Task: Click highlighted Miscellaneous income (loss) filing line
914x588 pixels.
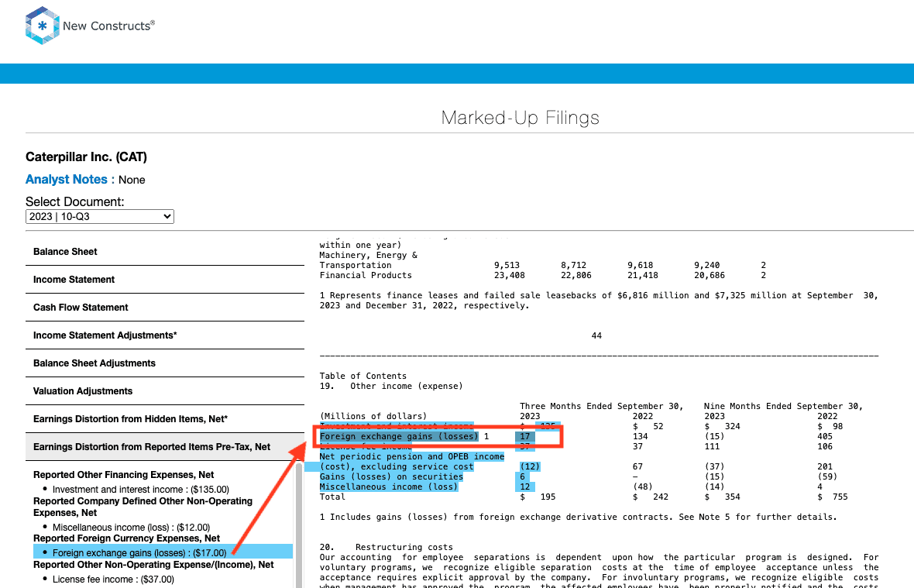Action: click(388, 487)
